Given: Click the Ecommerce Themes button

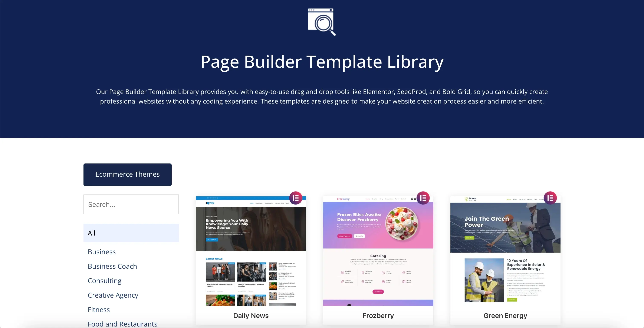Looking at the screenshot, I should (x=127, y=175).
